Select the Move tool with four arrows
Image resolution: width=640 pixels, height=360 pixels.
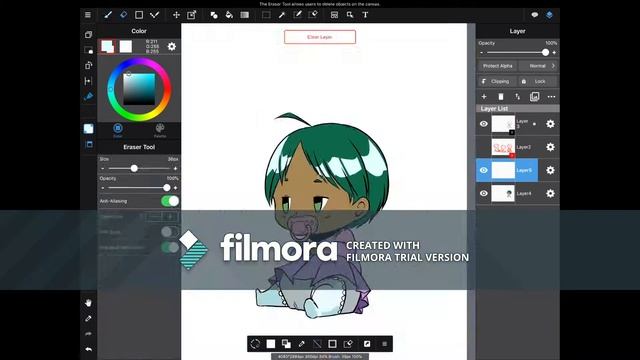click(176, 15)
